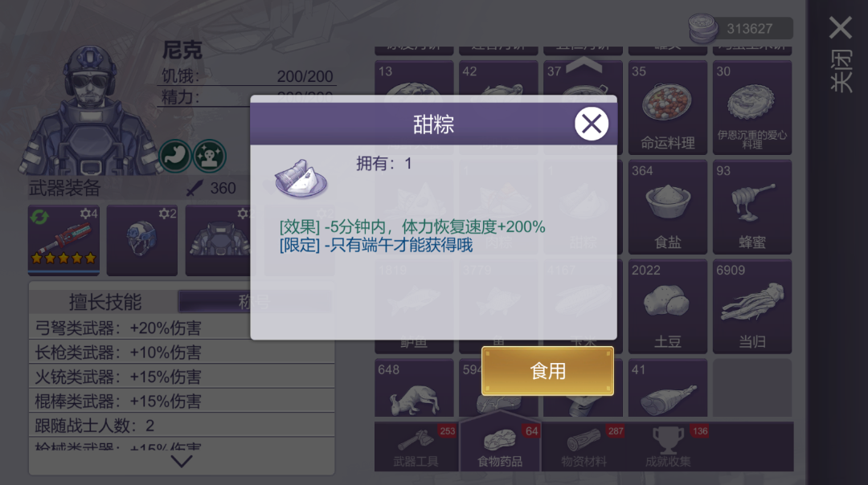868x485 pixels.
Task: Choose the 蜂蜜 honey item
Action: (751, 207)
